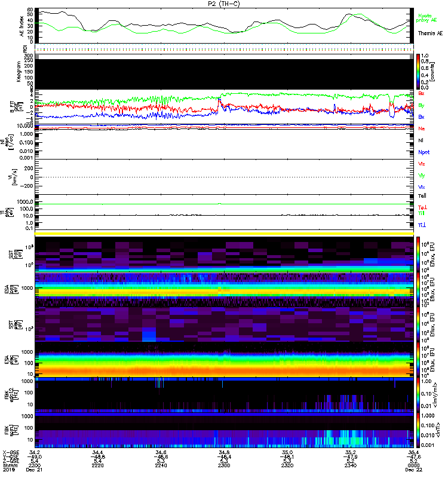Click the FBK scm1 color bar
Image resolution: width=448 pixels, height=478 pixels.
[418, 430]
